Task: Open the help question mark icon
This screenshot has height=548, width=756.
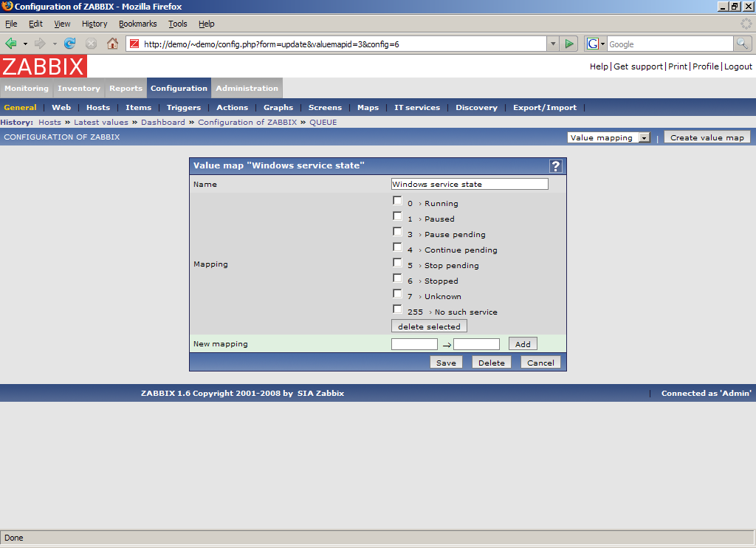Action: (555, 166)
